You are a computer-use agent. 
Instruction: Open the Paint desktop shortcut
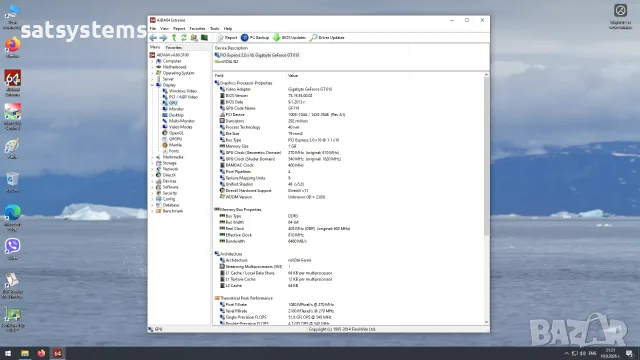tap(12, 149)
